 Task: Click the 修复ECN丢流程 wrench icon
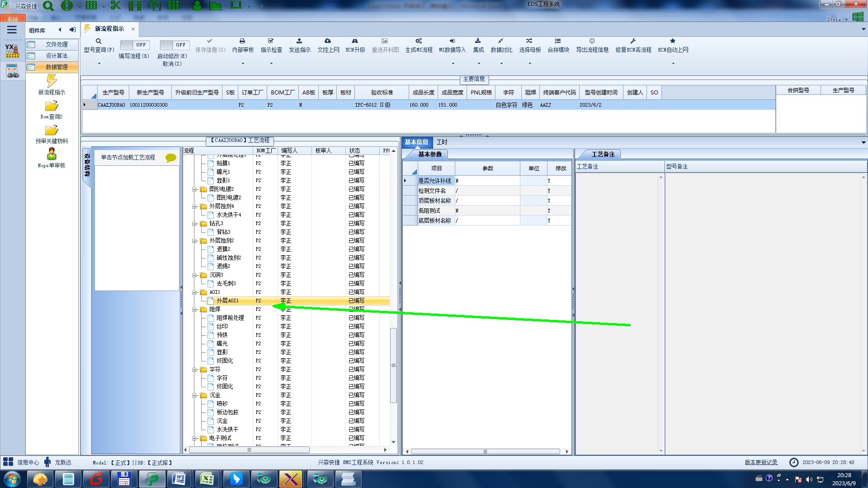pyautogui.click(x=633, y=41)
